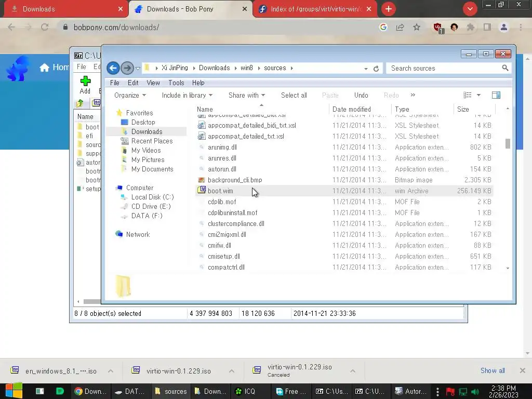
Task: Open a new browser tab
Action: (x=389, y=9)
